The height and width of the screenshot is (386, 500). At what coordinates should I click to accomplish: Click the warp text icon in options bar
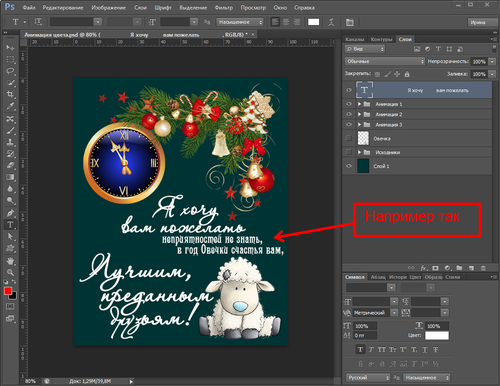click(x=331, y=22)
